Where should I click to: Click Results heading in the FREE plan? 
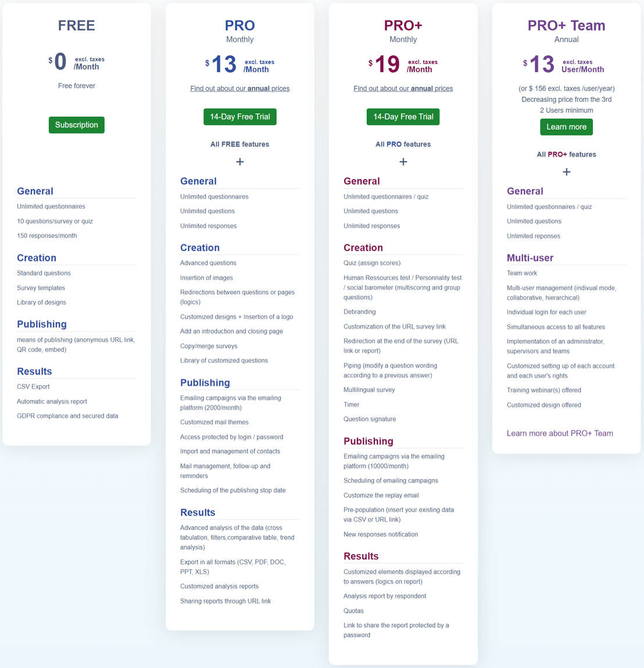34,371
